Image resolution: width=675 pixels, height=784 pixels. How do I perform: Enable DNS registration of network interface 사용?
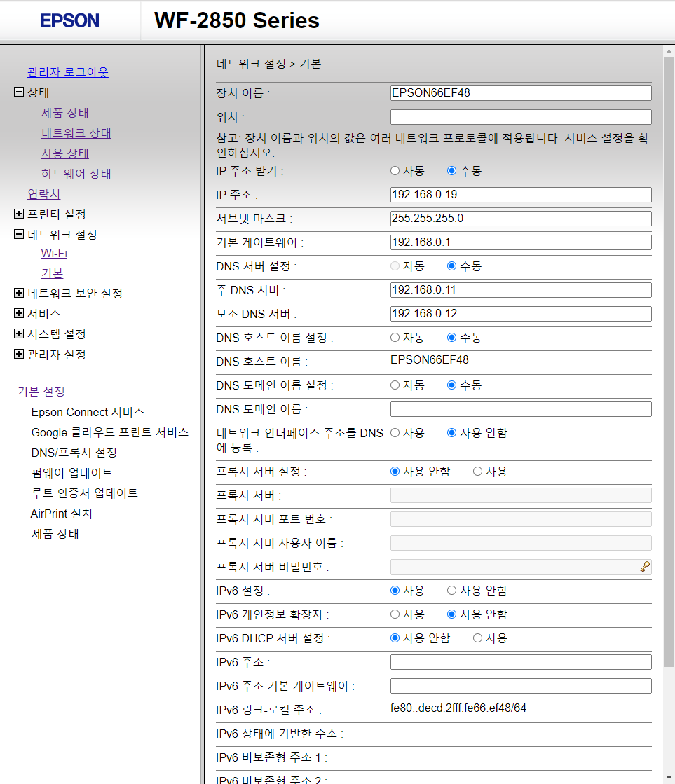point(395,432)
